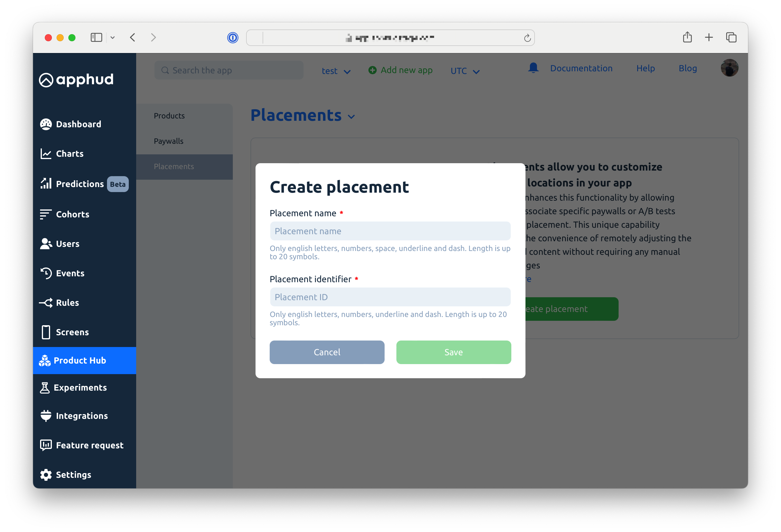Cancel the Create placement dialog
This screenshot has height=532, width=781.
[327, 352]
